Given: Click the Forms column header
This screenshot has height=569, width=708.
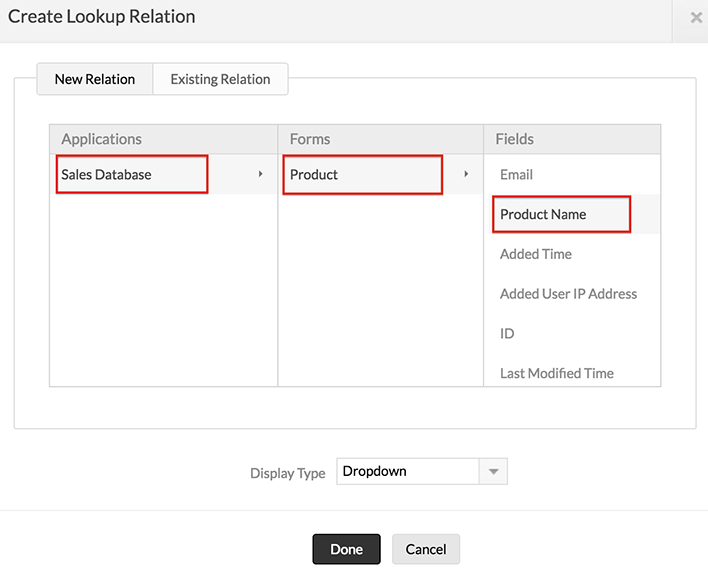Looking at the screenshot, I should click(310, 139).
